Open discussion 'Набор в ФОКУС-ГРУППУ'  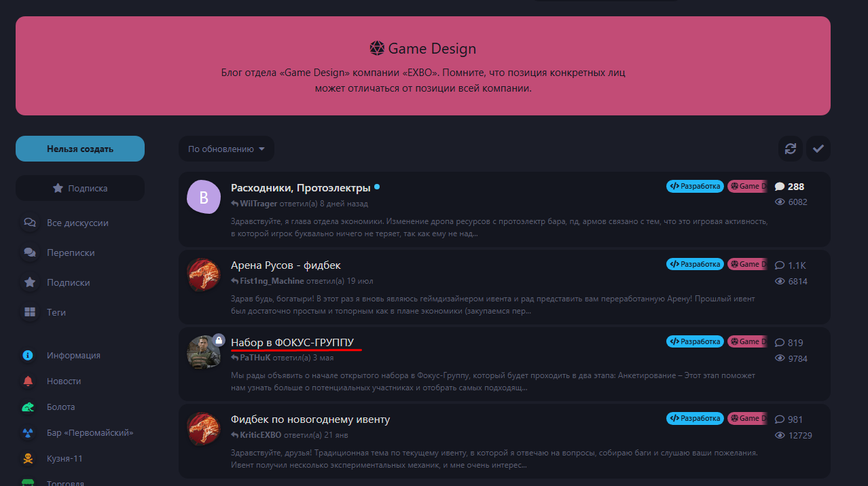click(x=292, y=342)
